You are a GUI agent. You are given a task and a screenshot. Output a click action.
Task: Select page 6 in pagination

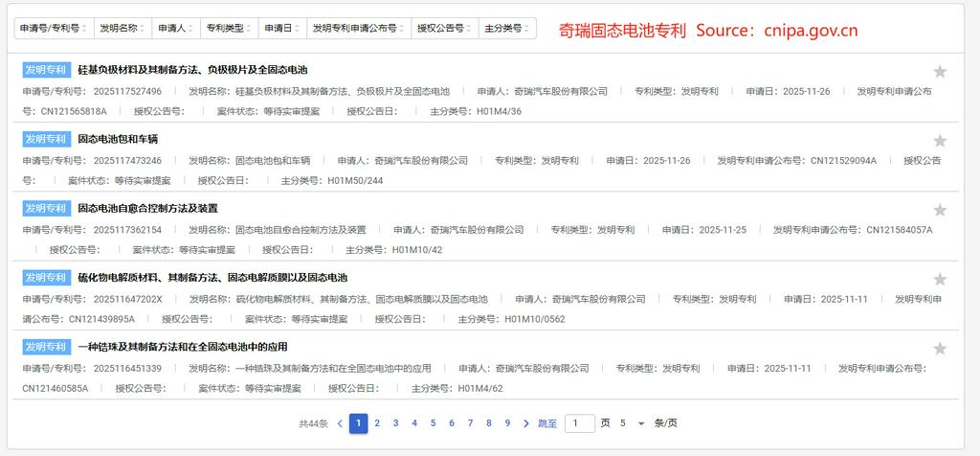452,423
